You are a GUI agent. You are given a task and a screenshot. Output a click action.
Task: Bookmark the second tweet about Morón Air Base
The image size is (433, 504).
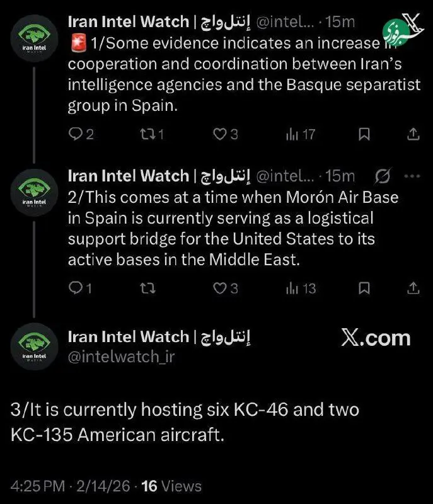(x=364, y=288)
